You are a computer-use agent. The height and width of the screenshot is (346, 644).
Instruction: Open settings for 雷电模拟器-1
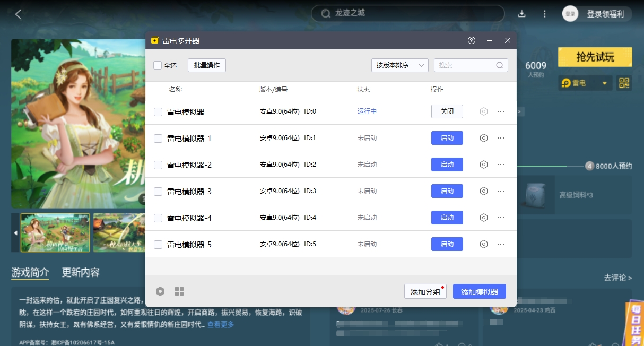(484, 138)
